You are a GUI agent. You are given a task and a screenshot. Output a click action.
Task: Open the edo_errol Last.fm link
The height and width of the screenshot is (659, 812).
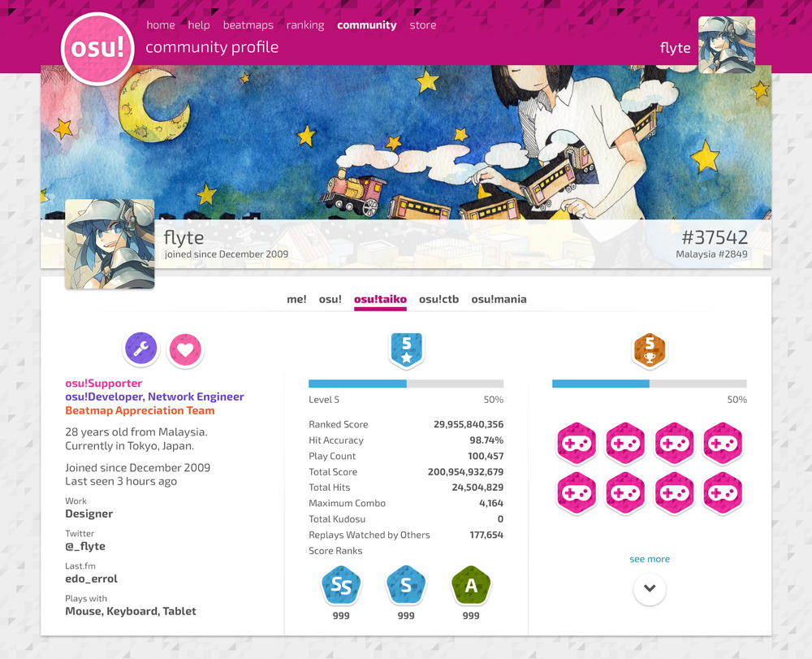(91, 579)
